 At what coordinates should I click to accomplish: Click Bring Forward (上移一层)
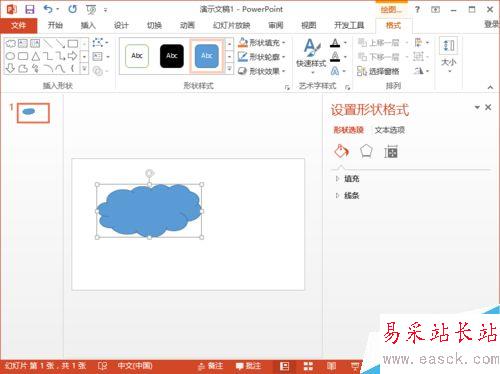point(379,43)
